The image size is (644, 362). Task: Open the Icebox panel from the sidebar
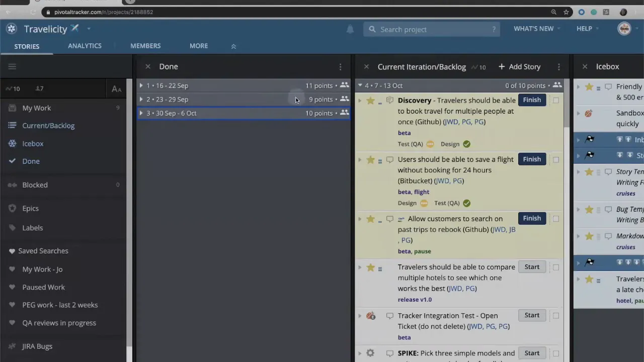pyautogui.click(x=32, y=143)
